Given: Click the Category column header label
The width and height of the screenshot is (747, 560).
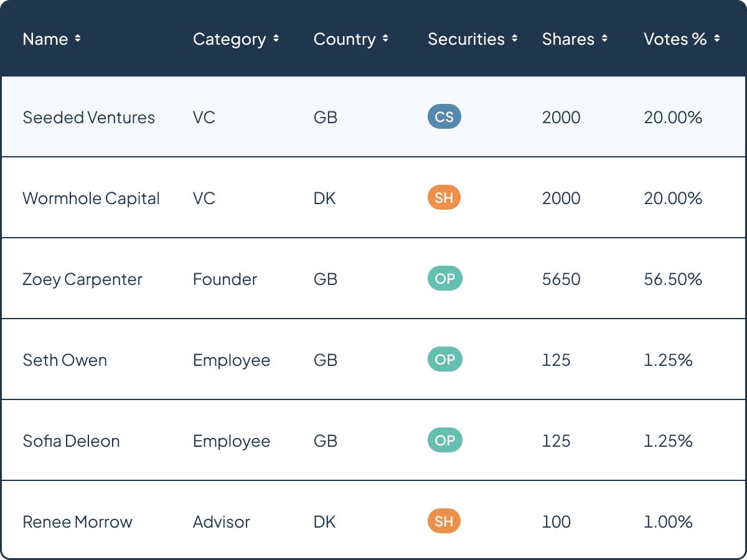Looking at the screenshot, I should 230,40.
